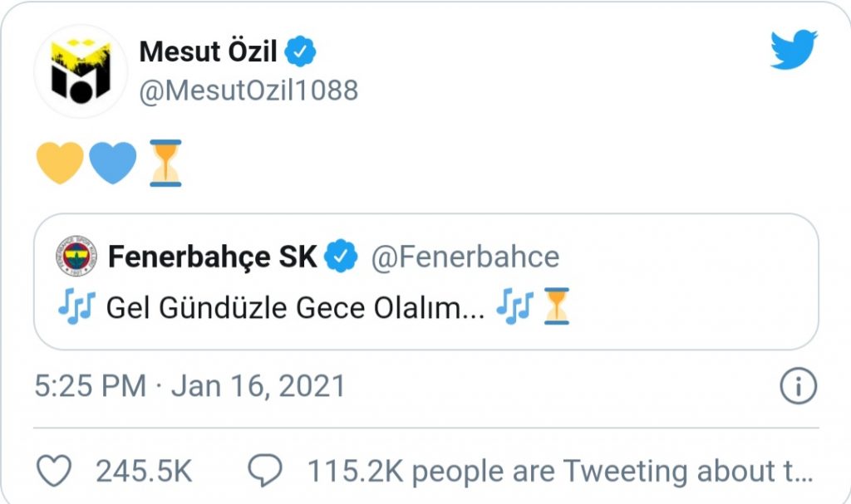Click the yellow heart emoji
851x504 pixels.
[60, 163]
